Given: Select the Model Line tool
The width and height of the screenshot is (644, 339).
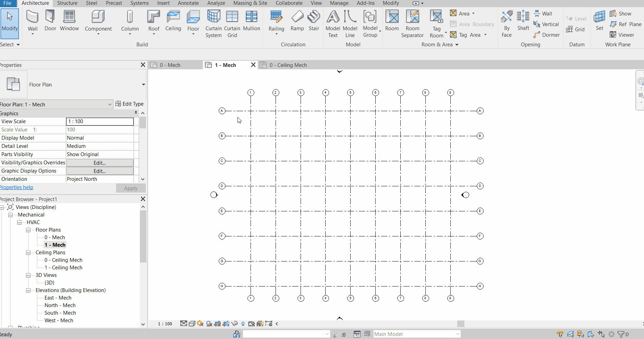Looking at the screenshot, I should coord(350,24).
